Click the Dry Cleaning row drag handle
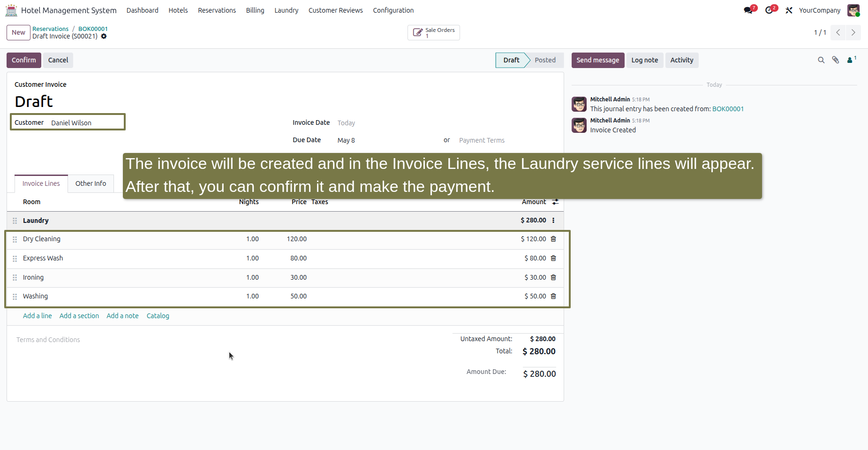Image resolution: width=868 pixels, height=450 pixels. (15, 239)
